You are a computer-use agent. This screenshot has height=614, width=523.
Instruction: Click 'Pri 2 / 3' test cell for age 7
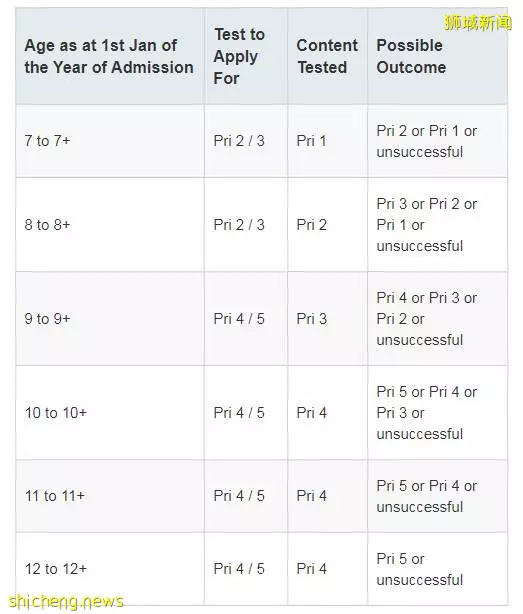coord(239,141)
